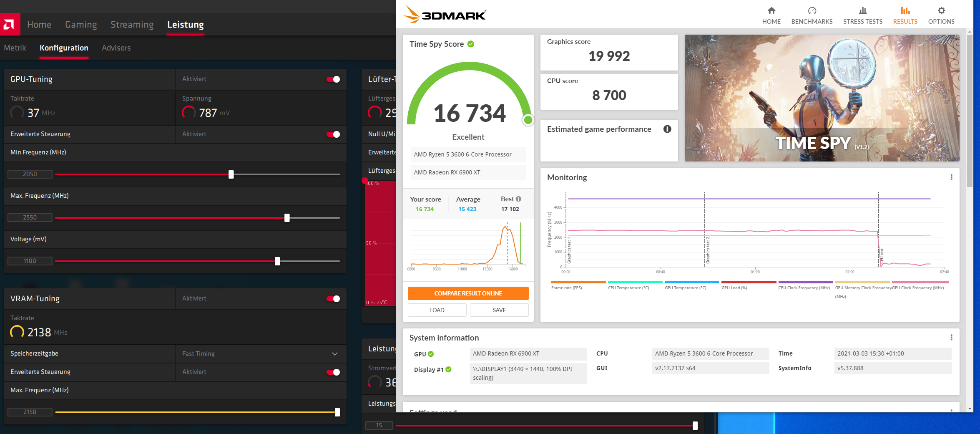Click the GPU Taktrate gauge icon
This screenshot has height=434, width=980.
[x=17, y=113]
